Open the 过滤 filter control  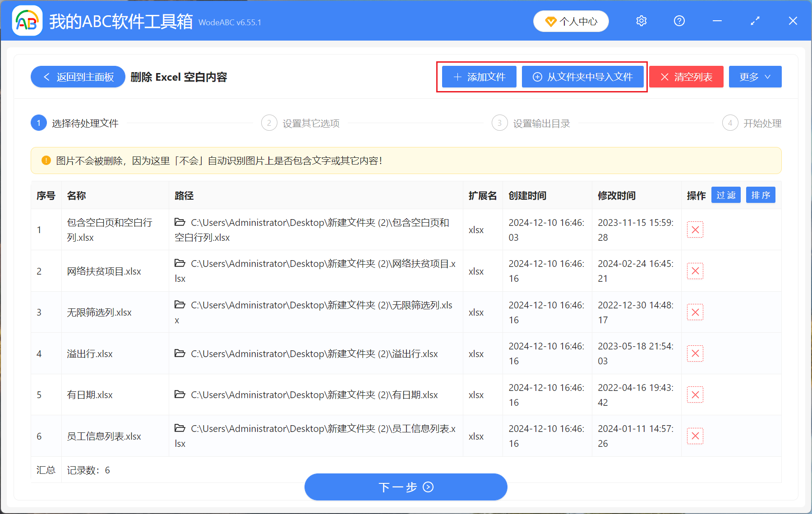pos(726,195)
